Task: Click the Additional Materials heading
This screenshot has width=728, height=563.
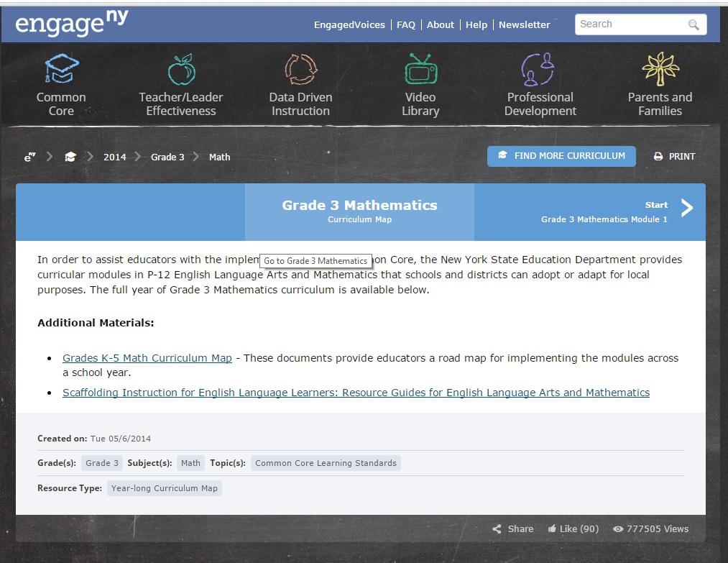Action: pyautogui.click(x=96, y=323)
